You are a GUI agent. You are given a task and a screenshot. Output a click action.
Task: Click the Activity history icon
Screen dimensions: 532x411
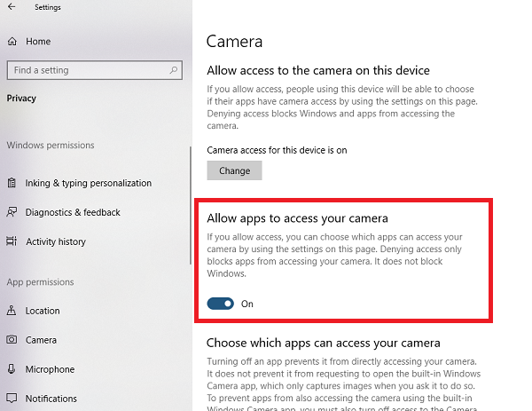[12, 241]
